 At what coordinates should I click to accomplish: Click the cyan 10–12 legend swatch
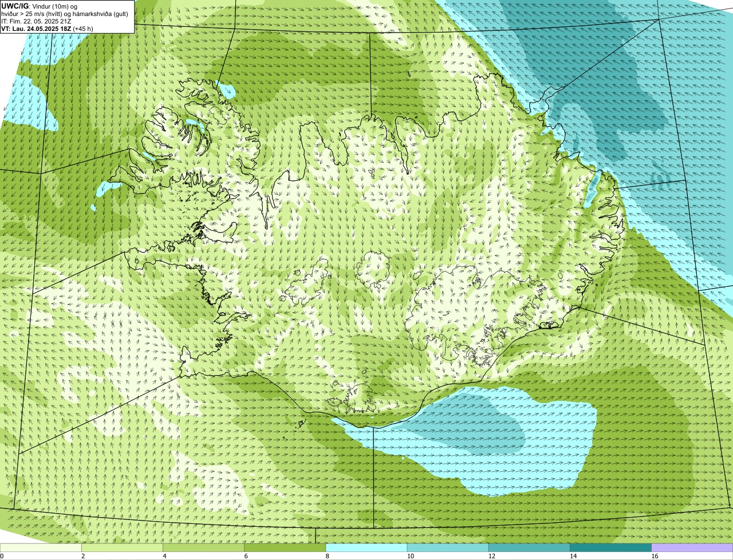click(x=448, y=547)
